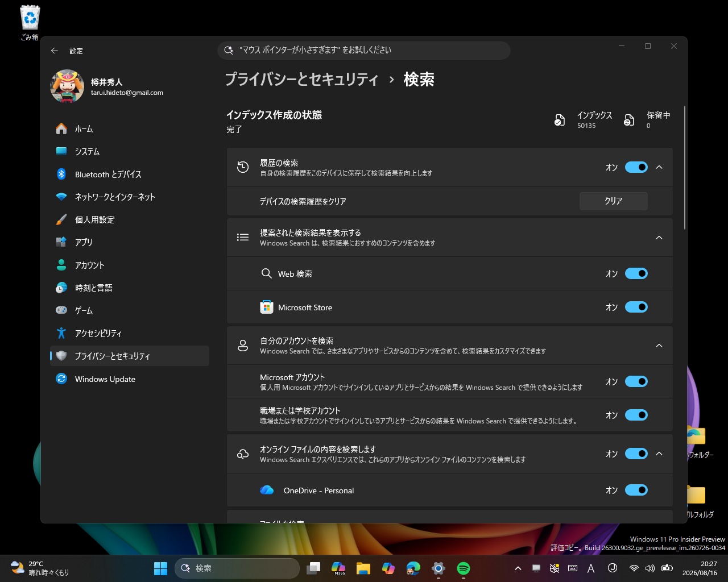Click the アプリ icon in sidebar
Image resolution: width=728 pixels, height=582 pixels.
coord(61,242)
